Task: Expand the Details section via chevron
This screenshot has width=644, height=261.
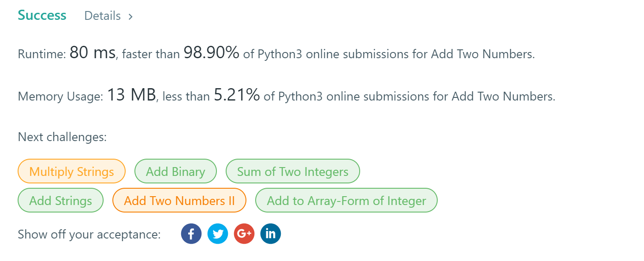Action: click(x=130, y=16)
